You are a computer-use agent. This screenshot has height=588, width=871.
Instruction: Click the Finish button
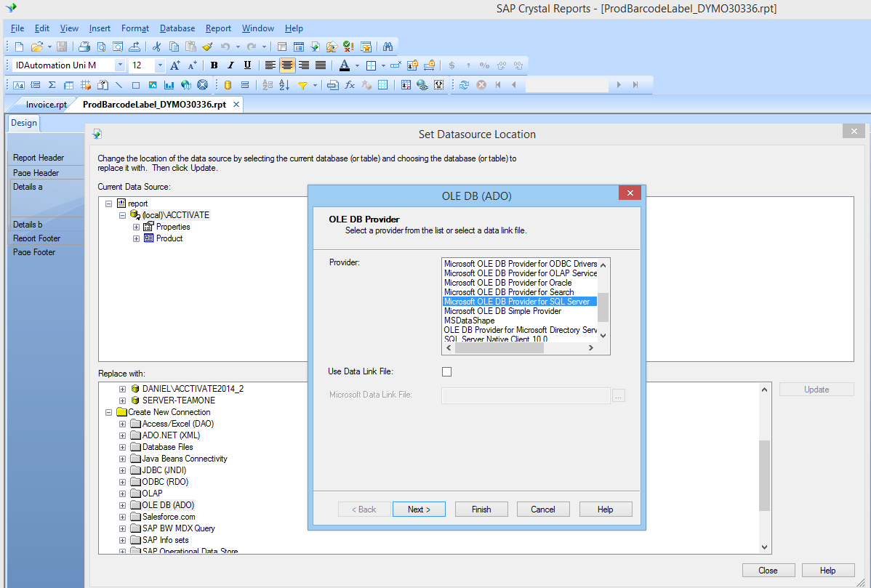coord(481,510)
